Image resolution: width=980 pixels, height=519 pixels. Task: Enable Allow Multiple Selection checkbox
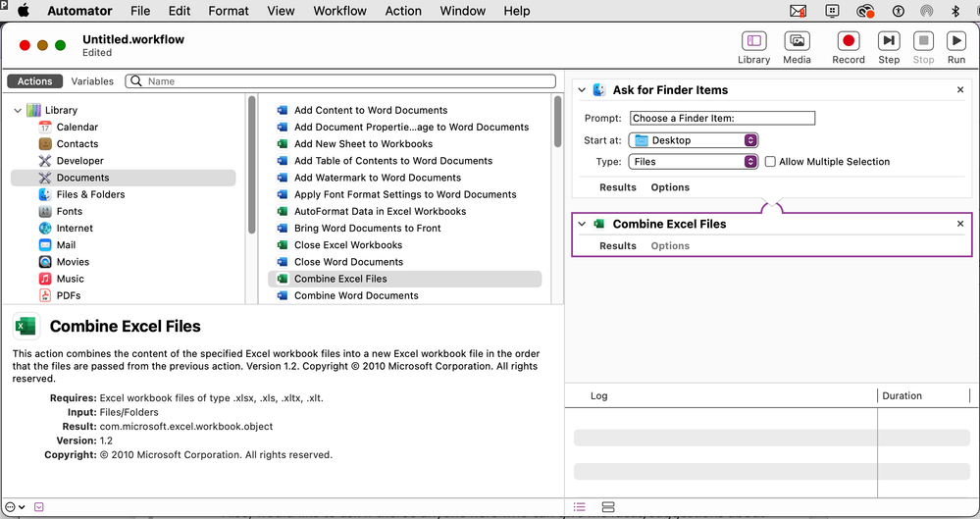[x=770, y=161]
